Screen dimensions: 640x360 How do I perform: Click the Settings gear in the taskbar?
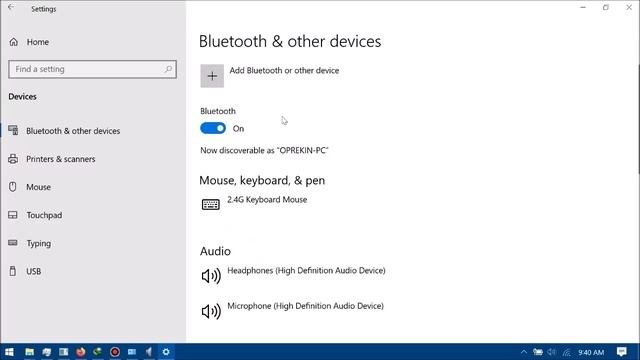[166, 352]
